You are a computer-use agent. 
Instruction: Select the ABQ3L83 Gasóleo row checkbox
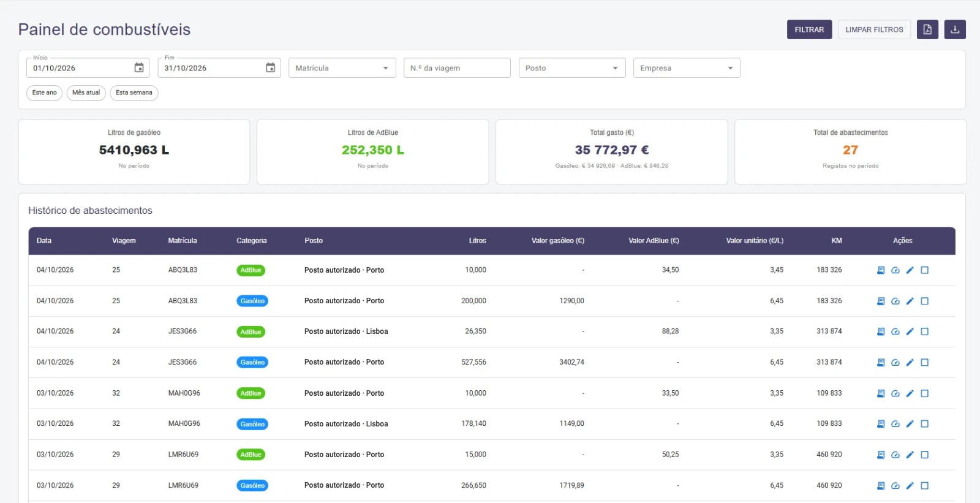925,301
